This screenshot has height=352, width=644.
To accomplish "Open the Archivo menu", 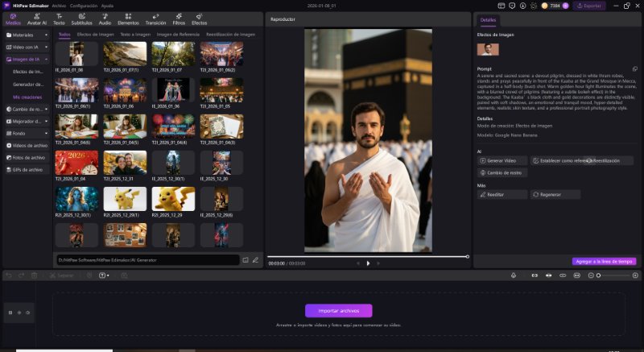I will point(59,6).
